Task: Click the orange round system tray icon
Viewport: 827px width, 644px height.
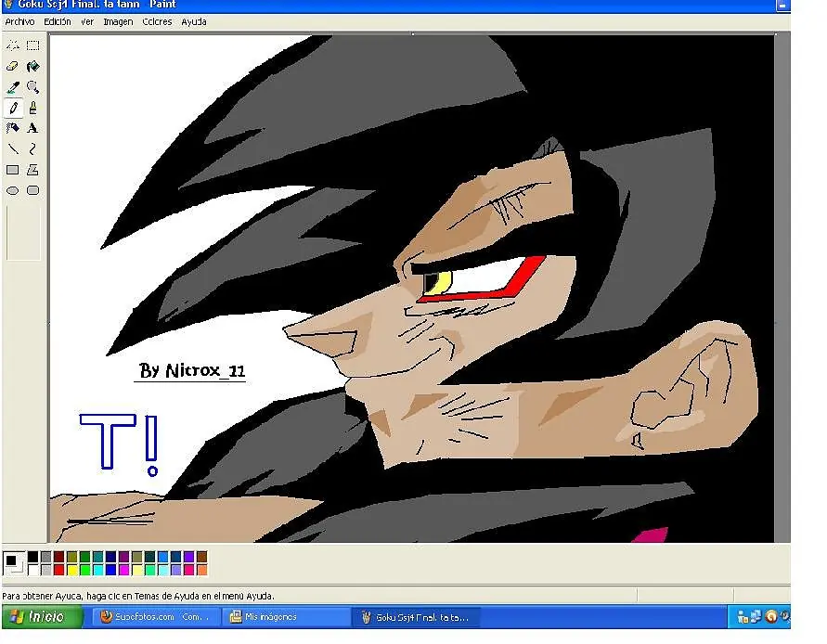Action: 770,616
